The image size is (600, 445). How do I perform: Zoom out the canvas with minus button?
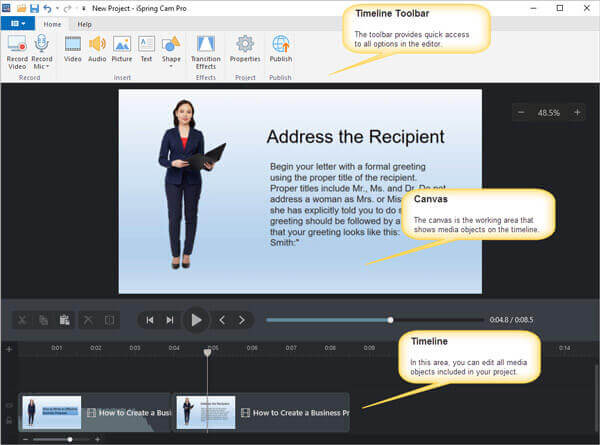pyautogui.click(x=521, y=112)
